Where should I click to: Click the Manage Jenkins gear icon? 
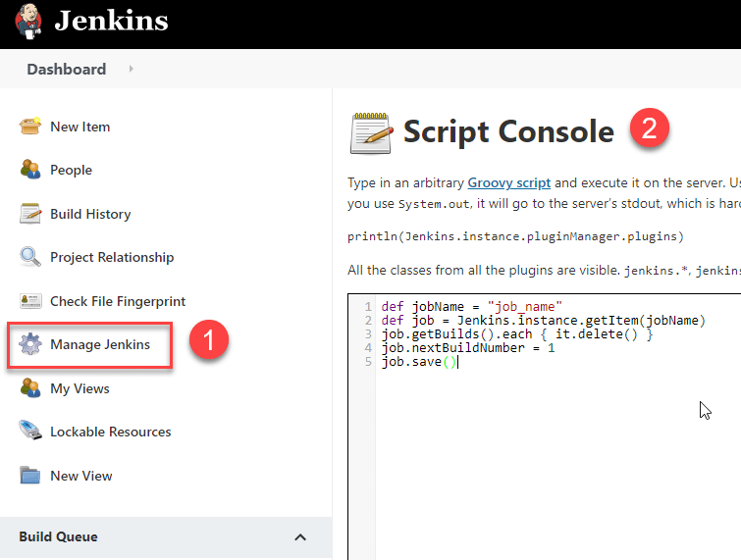tap(30, 343)
